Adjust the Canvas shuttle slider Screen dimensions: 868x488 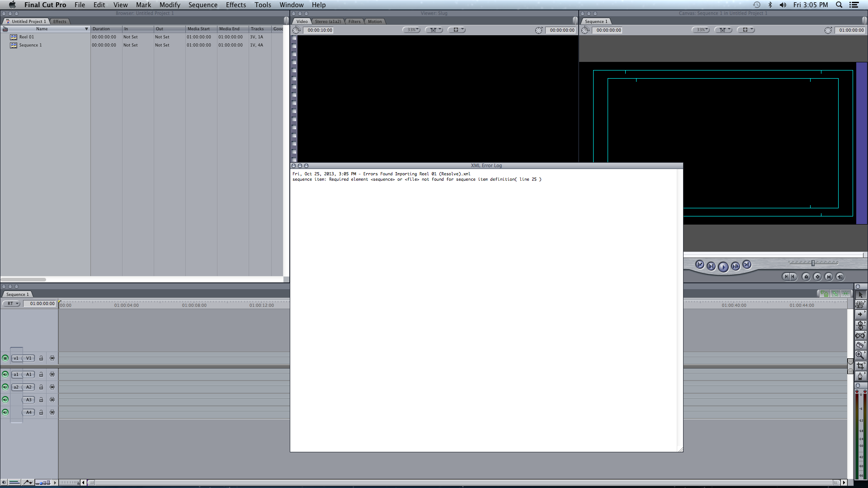[813, 263]
